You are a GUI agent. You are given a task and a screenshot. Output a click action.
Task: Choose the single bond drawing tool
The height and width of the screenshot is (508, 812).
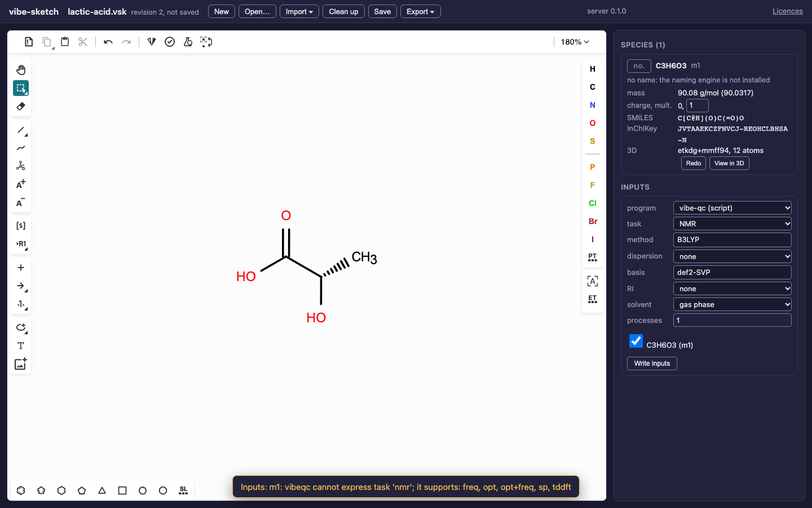coord(21,130)
